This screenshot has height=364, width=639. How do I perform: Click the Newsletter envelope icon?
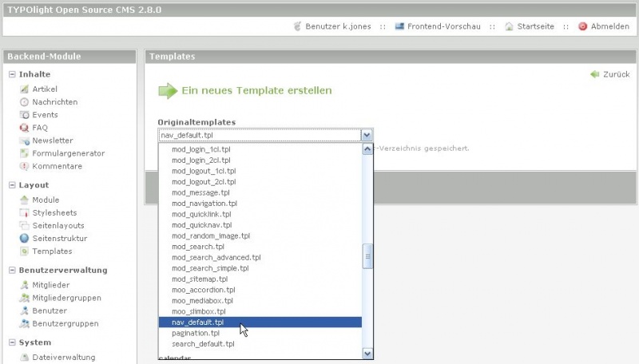pos(24,140)
